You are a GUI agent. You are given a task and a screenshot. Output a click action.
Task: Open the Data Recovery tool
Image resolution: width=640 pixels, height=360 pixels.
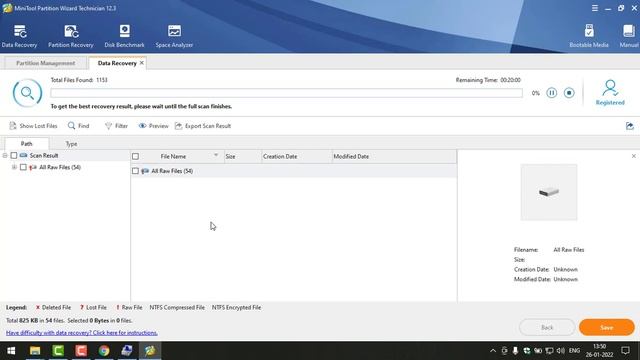point(19,36)
